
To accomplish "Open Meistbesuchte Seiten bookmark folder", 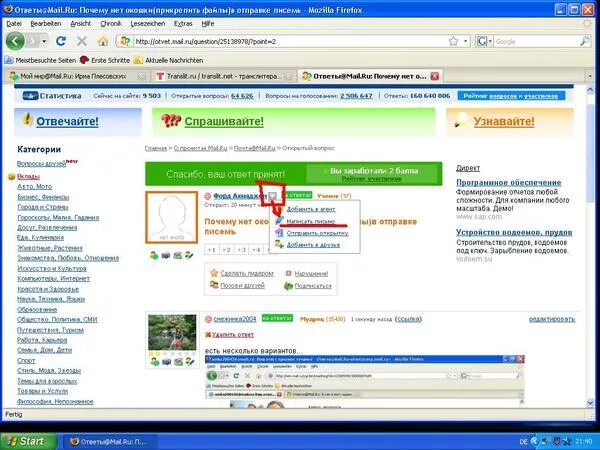I will pos(40,60).
